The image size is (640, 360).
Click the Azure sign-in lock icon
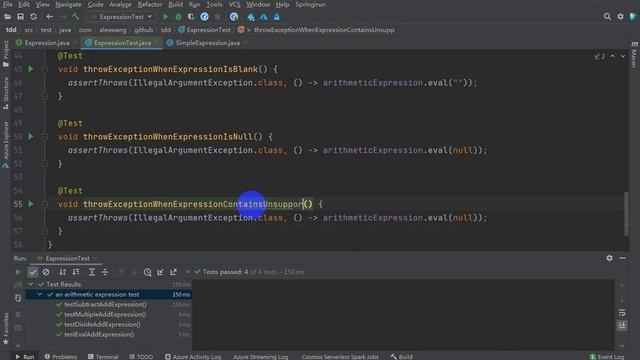point(277,17)
